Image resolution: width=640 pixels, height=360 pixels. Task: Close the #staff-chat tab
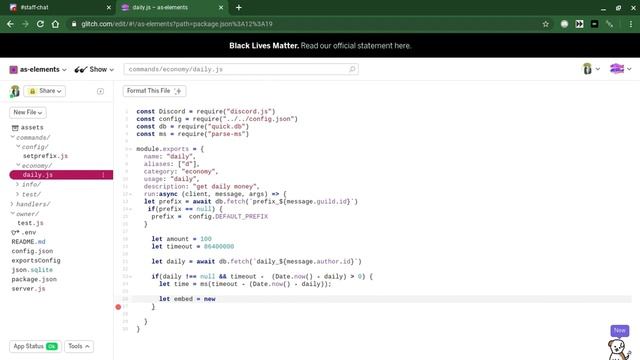[109, 7]
